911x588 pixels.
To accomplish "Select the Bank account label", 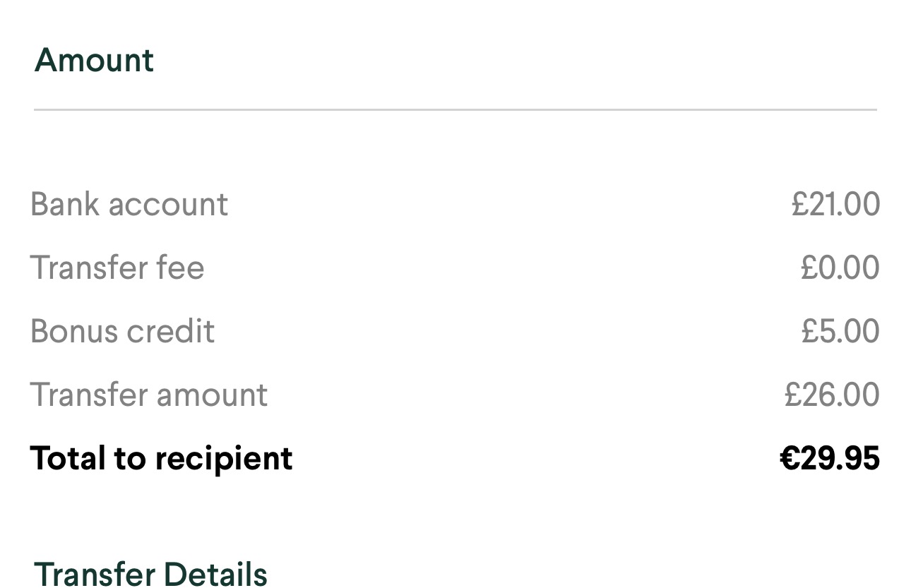I will click(x=129, y=204).
